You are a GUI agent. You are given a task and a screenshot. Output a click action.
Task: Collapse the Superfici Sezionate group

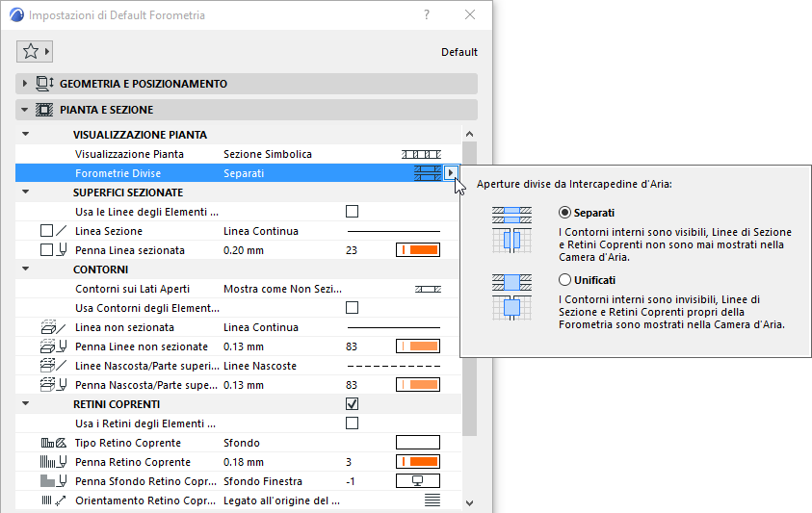coord(25,192)
